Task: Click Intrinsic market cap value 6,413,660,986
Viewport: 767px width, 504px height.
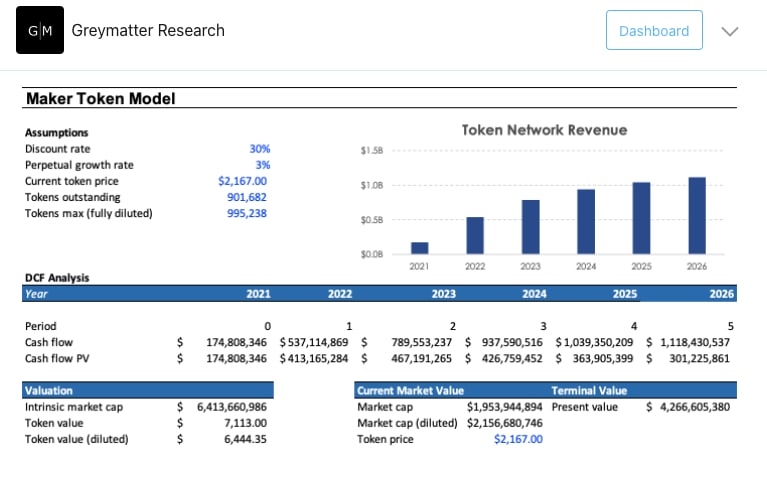Action: click(232, 407)
